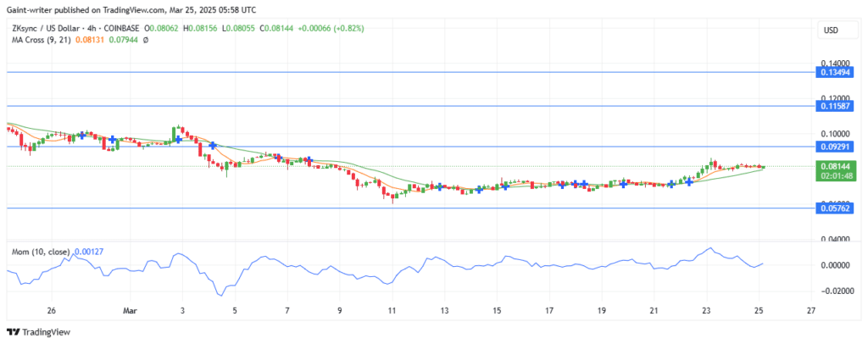The image size is (868, 344).
Task: Click the 0.13494 price level label
Action: 834,72
